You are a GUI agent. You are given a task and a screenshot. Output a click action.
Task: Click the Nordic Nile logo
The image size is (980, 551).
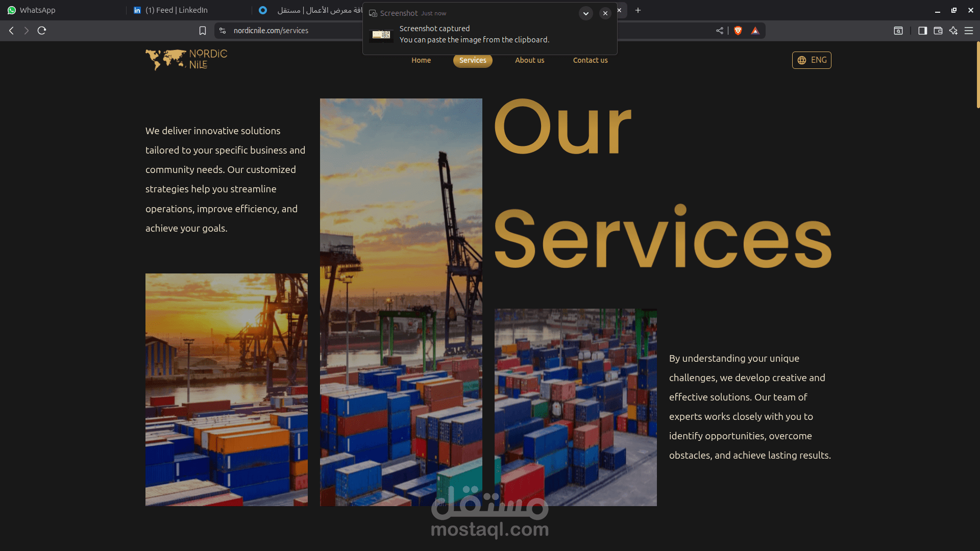186,60
